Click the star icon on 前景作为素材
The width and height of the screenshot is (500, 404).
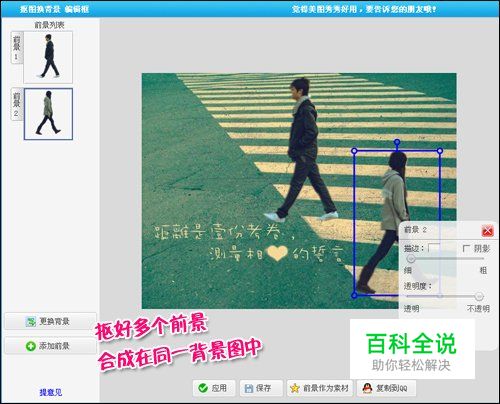point(295,388)
